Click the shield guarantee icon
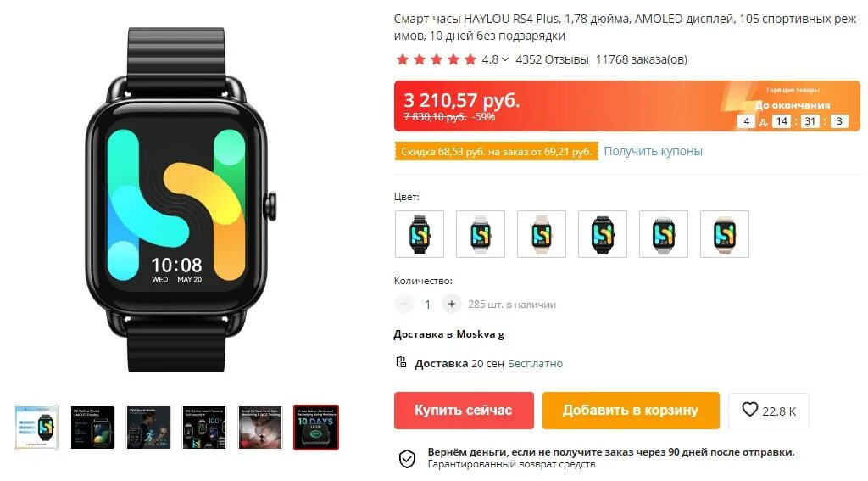 click(407, 459)
